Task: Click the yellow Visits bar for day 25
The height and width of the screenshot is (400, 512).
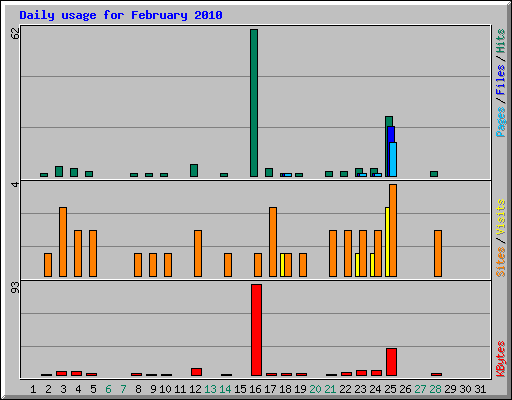Action: [x=387, y=242]
